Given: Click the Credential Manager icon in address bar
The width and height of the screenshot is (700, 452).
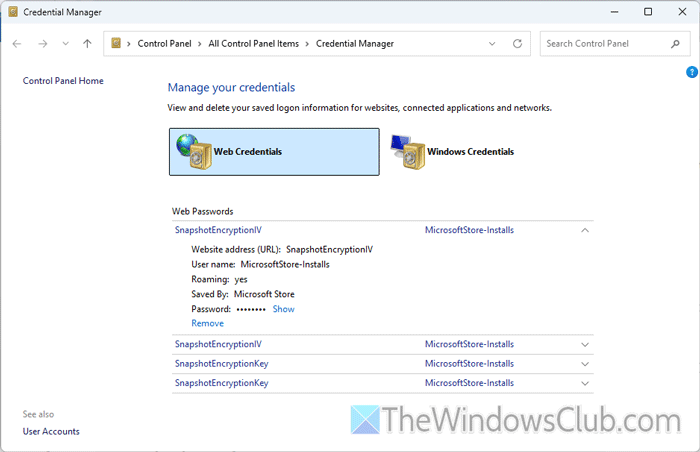Looking at the screenshot, I should [116, 43].
